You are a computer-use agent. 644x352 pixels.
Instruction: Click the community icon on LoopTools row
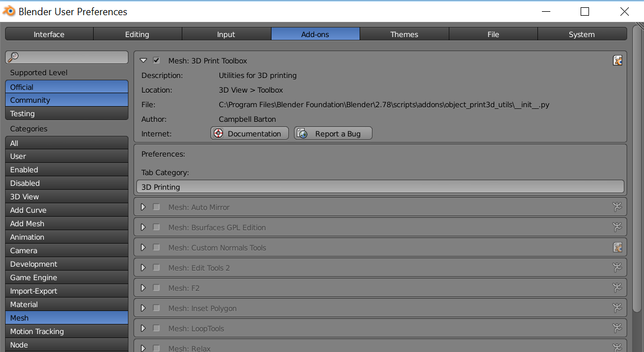[x=617, y=328]
